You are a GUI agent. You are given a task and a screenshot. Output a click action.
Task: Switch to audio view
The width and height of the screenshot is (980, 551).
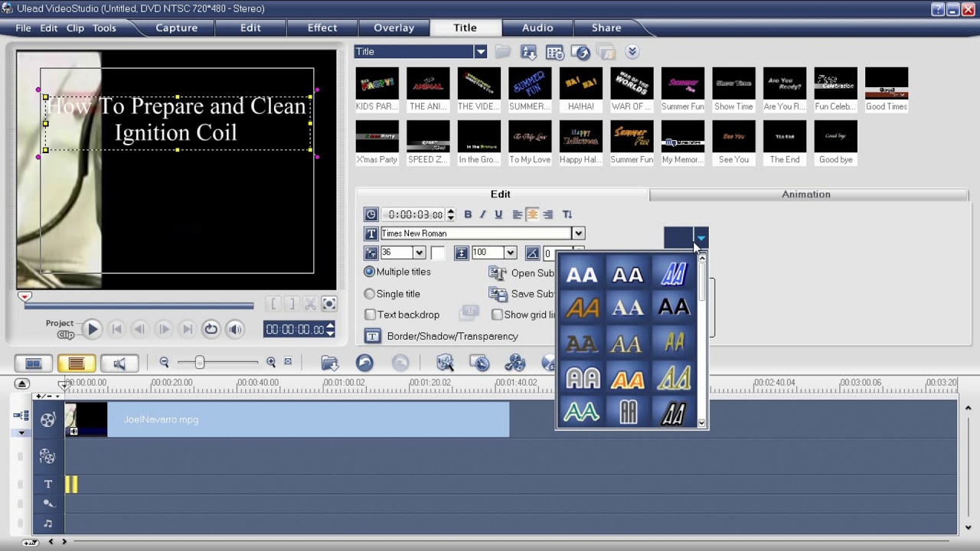[x=119, y=364]
